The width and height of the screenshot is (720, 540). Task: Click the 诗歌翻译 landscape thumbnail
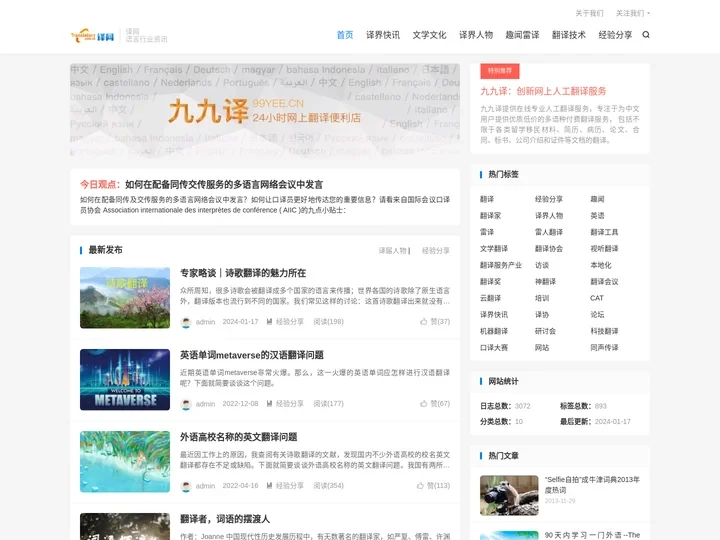pyautogui.click(x=125, y=298)
